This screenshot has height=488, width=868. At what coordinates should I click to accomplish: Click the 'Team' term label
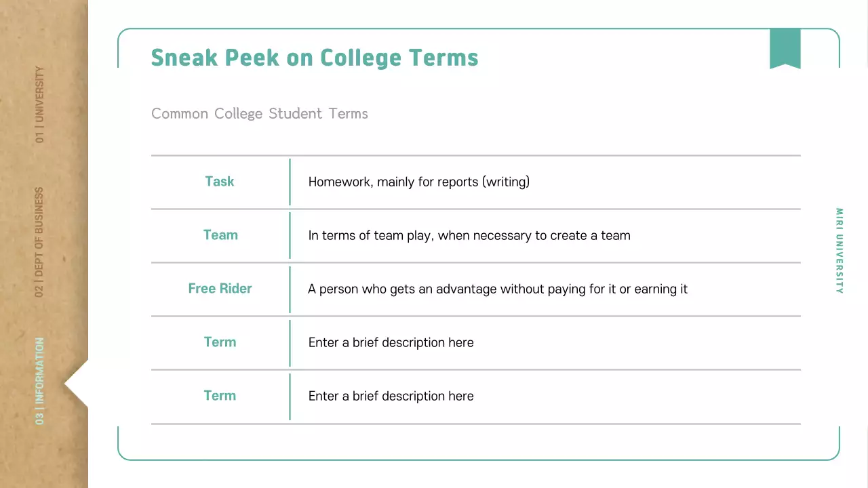220,235
